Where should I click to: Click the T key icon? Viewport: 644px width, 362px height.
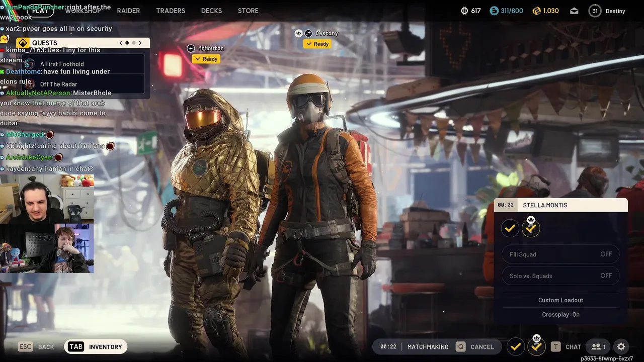pos(555,347)
